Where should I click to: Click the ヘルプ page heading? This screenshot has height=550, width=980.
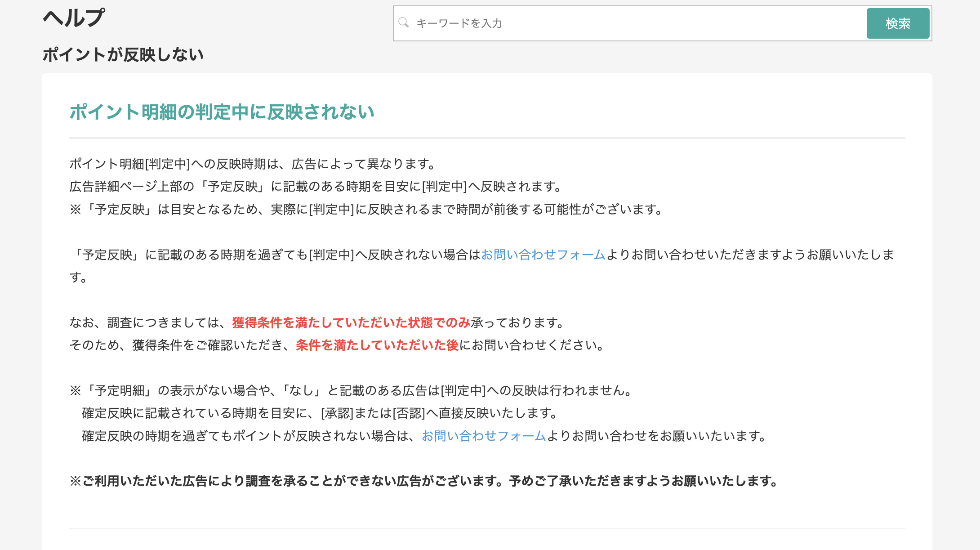74,18
